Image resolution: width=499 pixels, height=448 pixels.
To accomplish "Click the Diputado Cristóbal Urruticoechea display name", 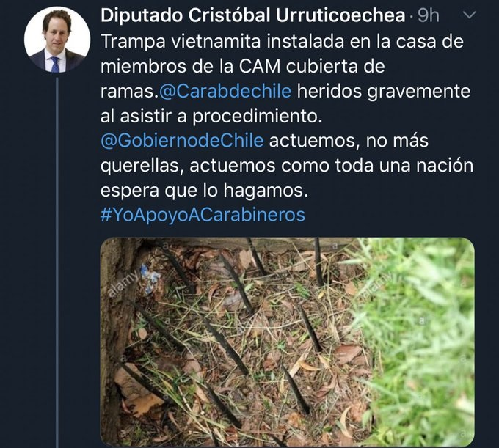I will coord(253,15).
